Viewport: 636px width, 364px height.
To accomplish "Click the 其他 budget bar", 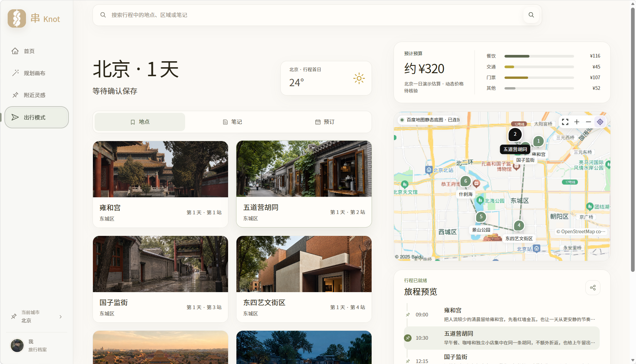I will tap(539, 88).
